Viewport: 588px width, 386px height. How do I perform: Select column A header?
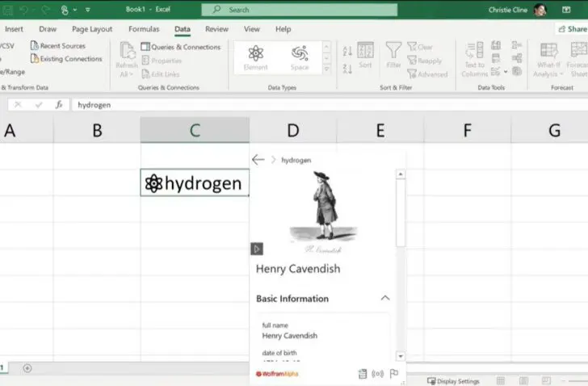(x=26, y=130)
